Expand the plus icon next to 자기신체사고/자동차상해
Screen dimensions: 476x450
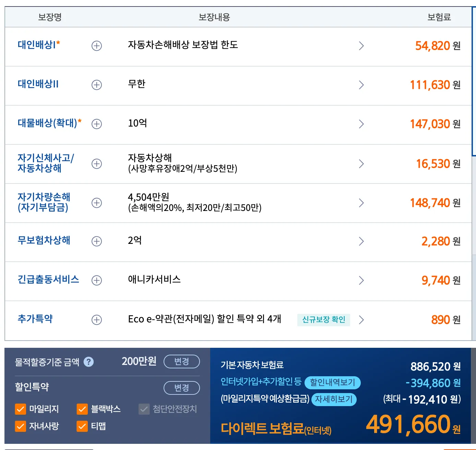96,164
